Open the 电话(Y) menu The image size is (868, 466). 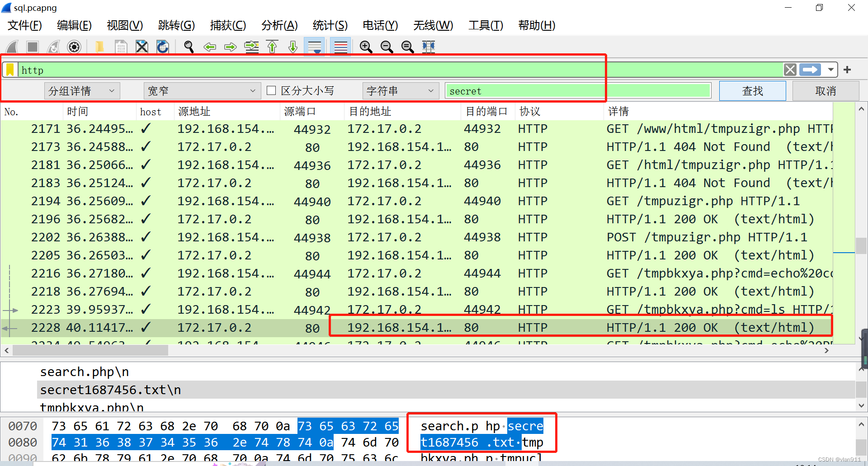click(x=380, y=25)
